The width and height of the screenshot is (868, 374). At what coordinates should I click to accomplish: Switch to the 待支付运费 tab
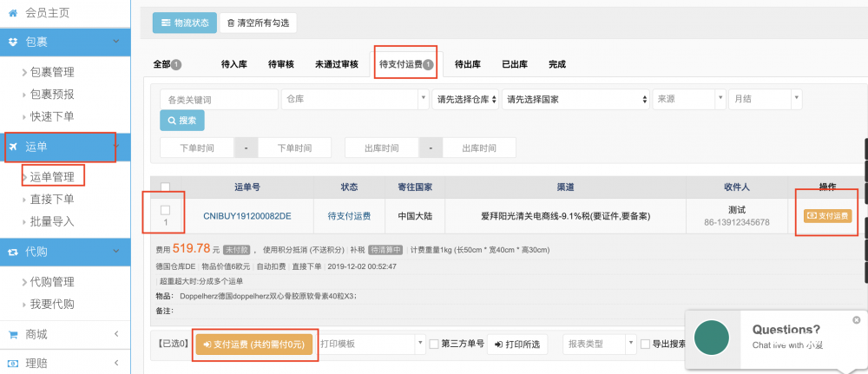pos(405,64)
